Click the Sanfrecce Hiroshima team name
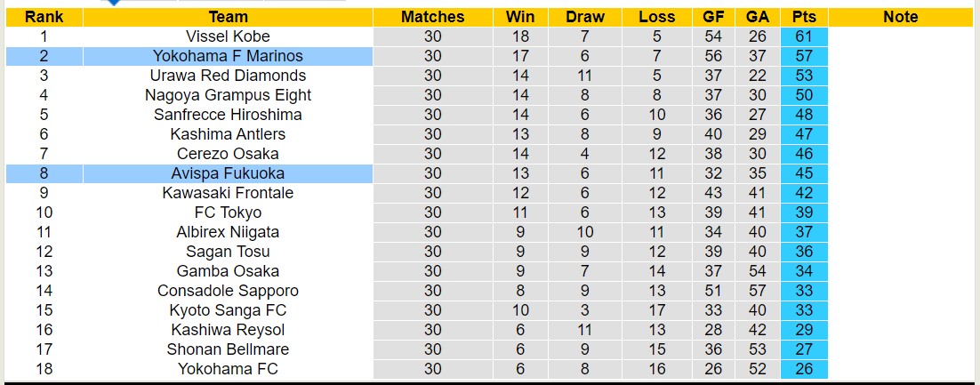The image size is (980, 385). 228,115
